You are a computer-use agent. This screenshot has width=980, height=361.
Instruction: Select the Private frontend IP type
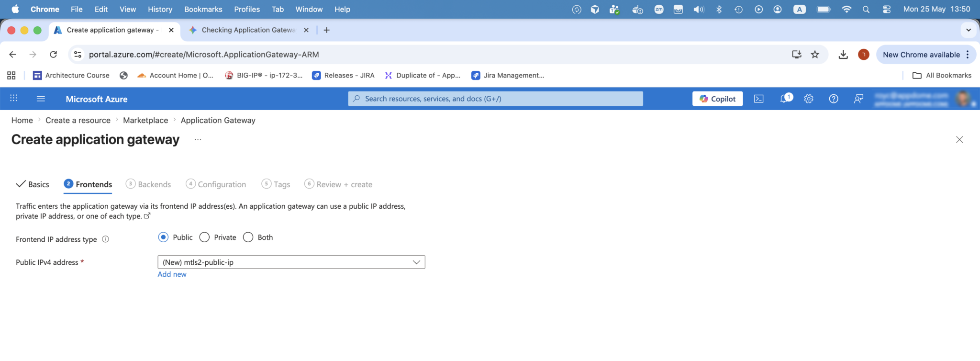pos(204,237)
